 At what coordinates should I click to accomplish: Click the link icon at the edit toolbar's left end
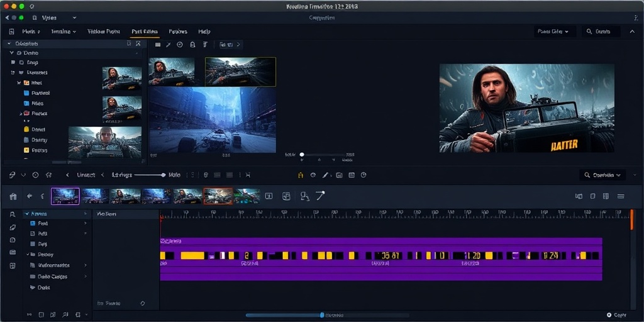[x=13, y=175]
